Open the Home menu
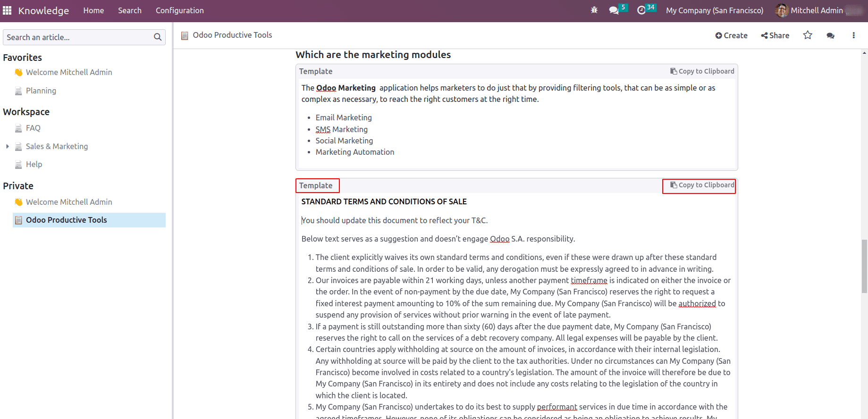 (x=93, y=10)
